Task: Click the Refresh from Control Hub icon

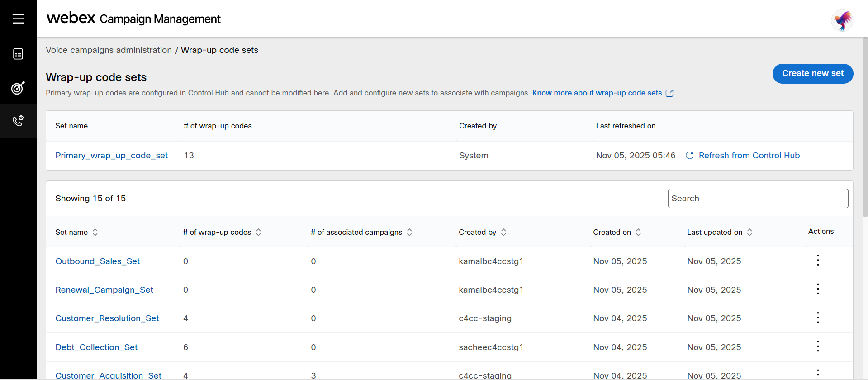Action: [x=689, y=156]
